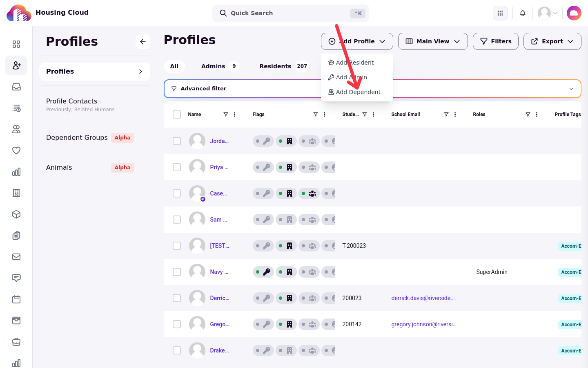588x368 pixels.
Task: Open the inbox tray icon in sidebar
Action: pos(16,87)
